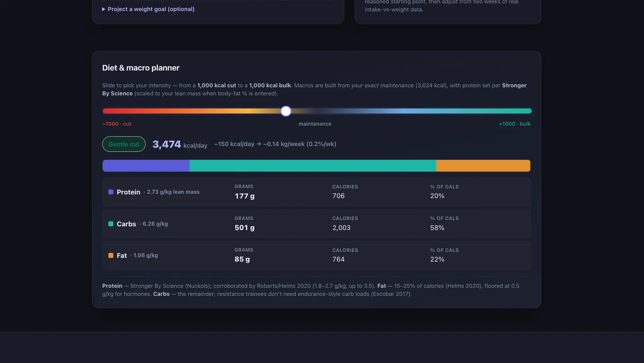Click the "2,003" carbs calories value

click(x=341, y=228)
